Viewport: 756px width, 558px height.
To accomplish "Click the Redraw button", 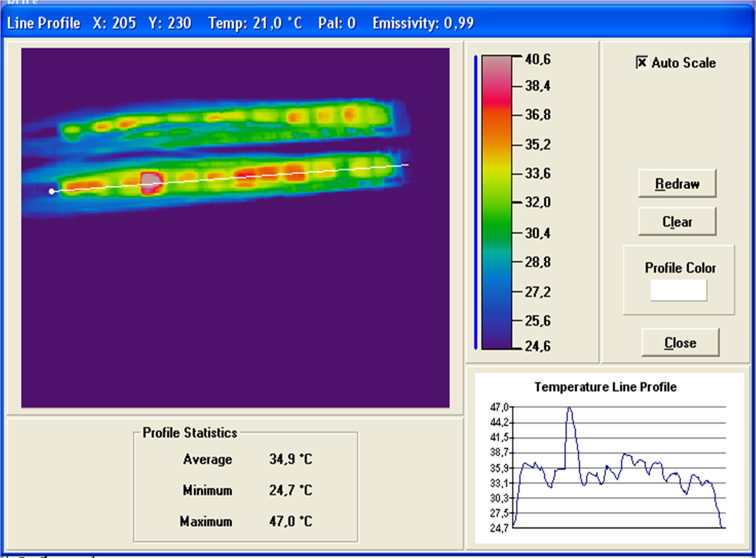I will click(677, 184).
